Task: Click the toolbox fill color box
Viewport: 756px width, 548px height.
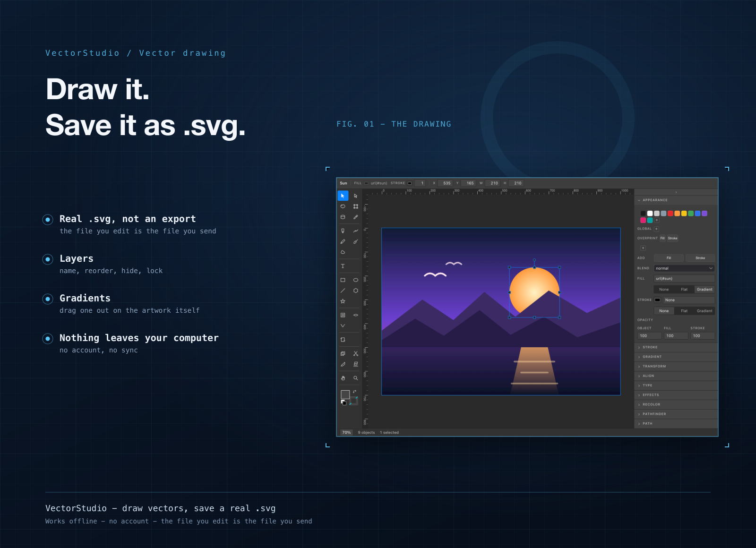Action: tap(345, 394)
